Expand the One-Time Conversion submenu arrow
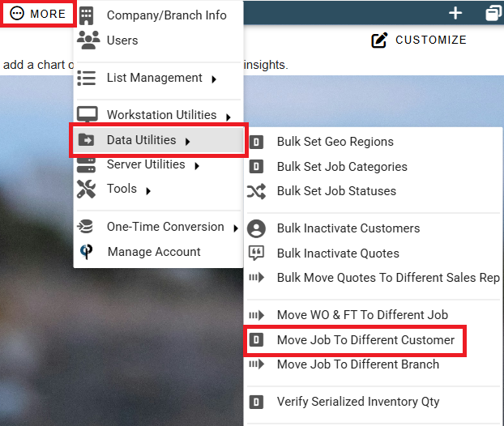This screenshot has width=504, height=426. [236, 228]
